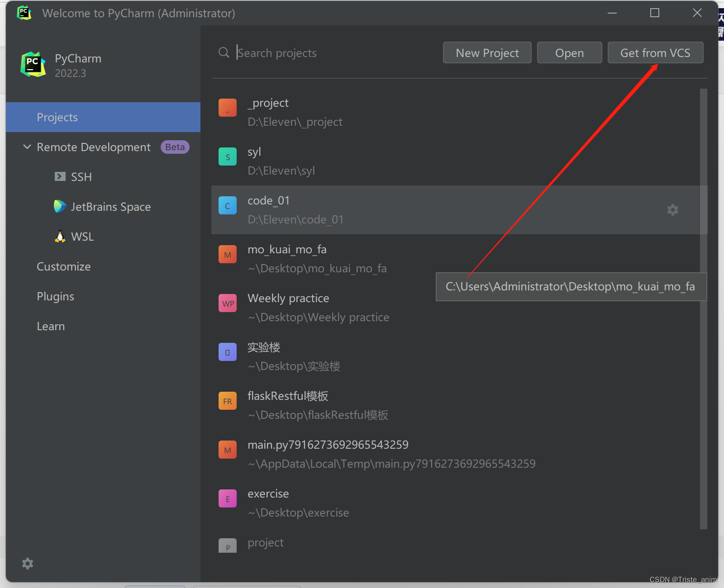Click the Open button
The width and height of the screenshot is (724, 588).
(569, 52)
